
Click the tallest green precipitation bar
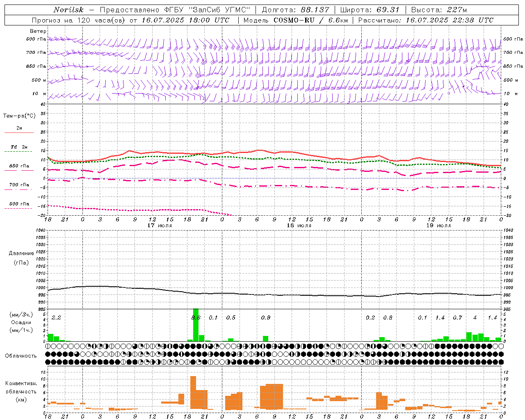pos(196,325)
